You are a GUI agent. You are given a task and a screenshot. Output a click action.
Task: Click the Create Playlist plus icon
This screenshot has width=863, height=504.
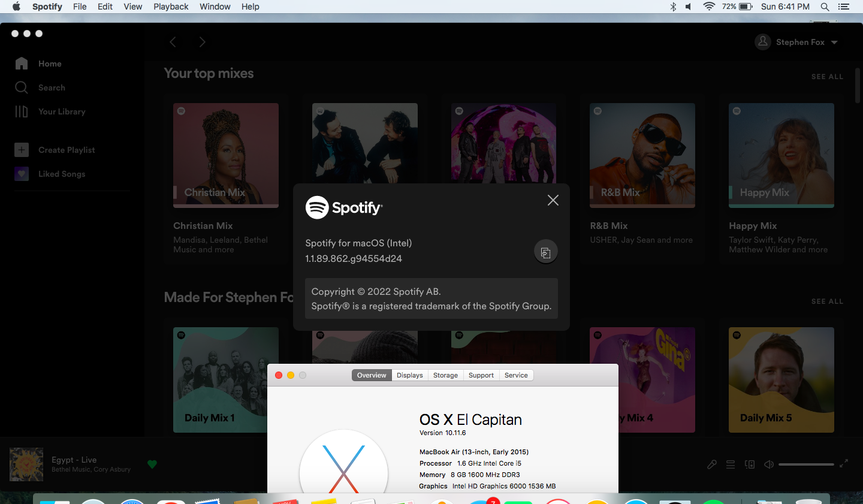(x=22, y=150)
